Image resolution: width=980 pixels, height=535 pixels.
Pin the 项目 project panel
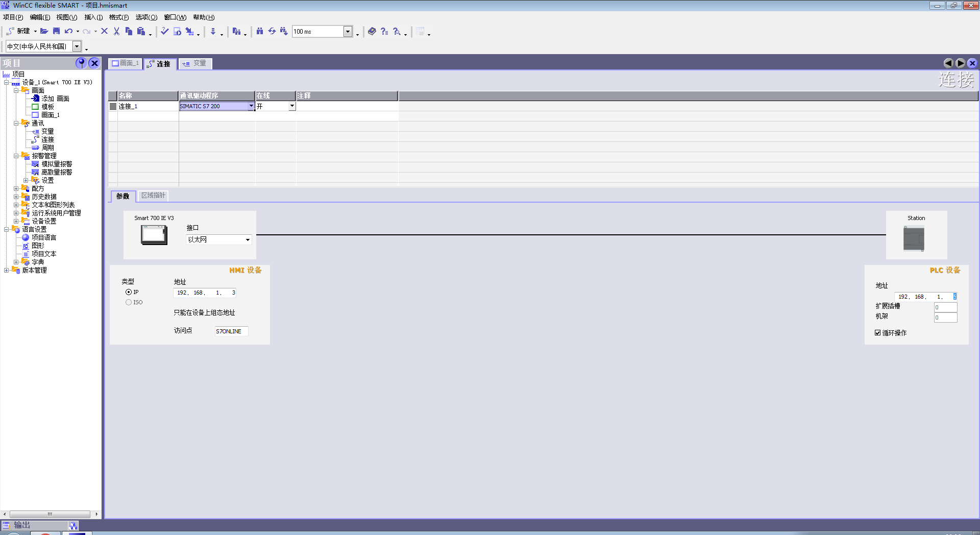tap(81, 63)
